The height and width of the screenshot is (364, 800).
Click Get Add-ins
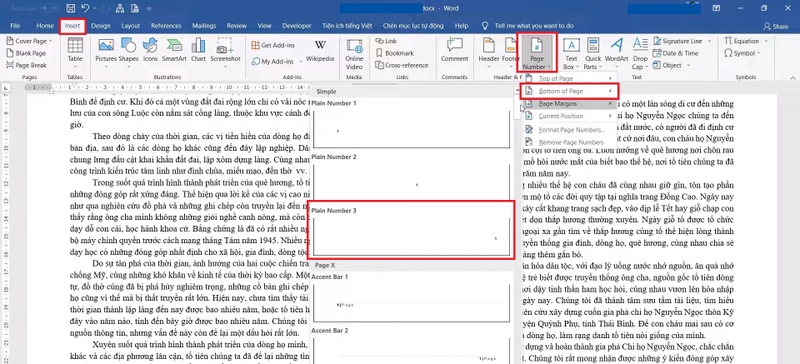pyautogui.click(x=273, y=45)
